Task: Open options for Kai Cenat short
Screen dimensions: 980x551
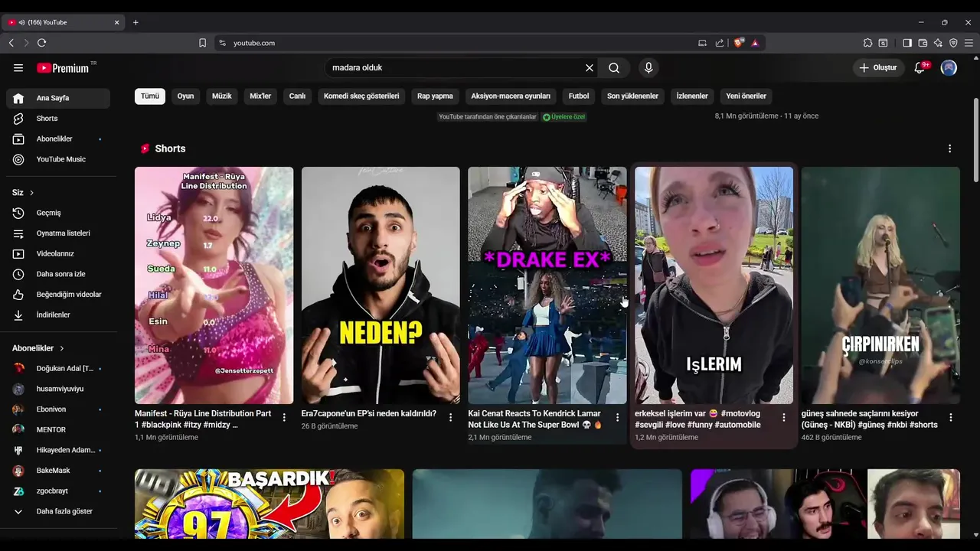Action: tap(617, 417)
